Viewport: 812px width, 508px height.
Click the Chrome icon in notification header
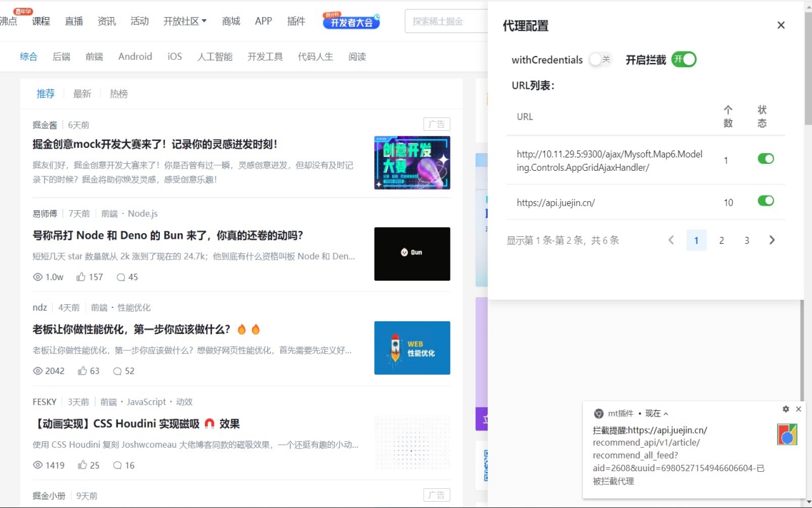coord(598,413)
